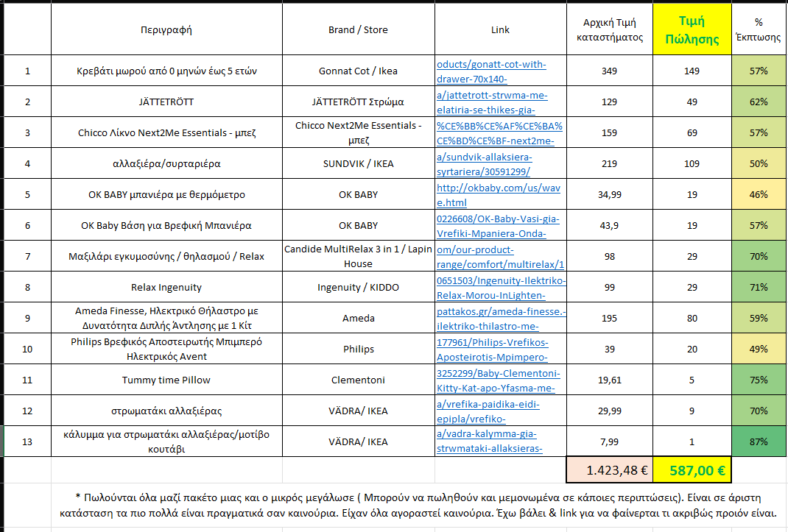The image size is (788, 532).
Task: Select the 'Αρχική Τιμή καταστήματος' header cell
Action: point(610,29)
